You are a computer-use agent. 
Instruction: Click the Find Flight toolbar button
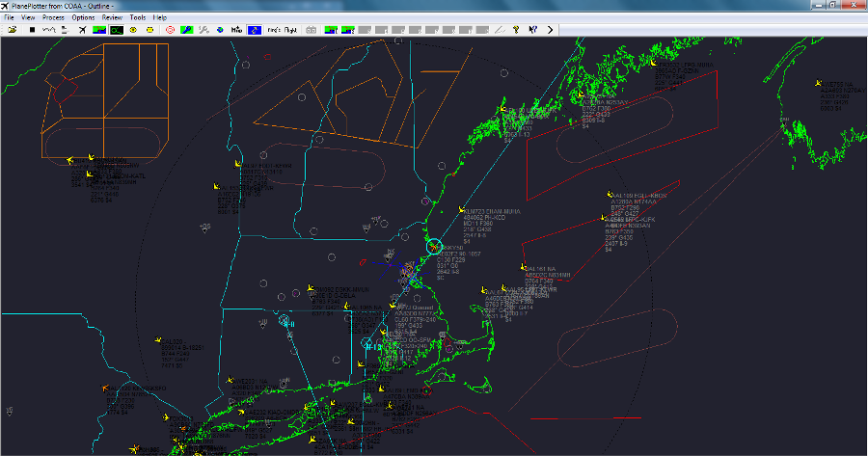coord(283,30)
